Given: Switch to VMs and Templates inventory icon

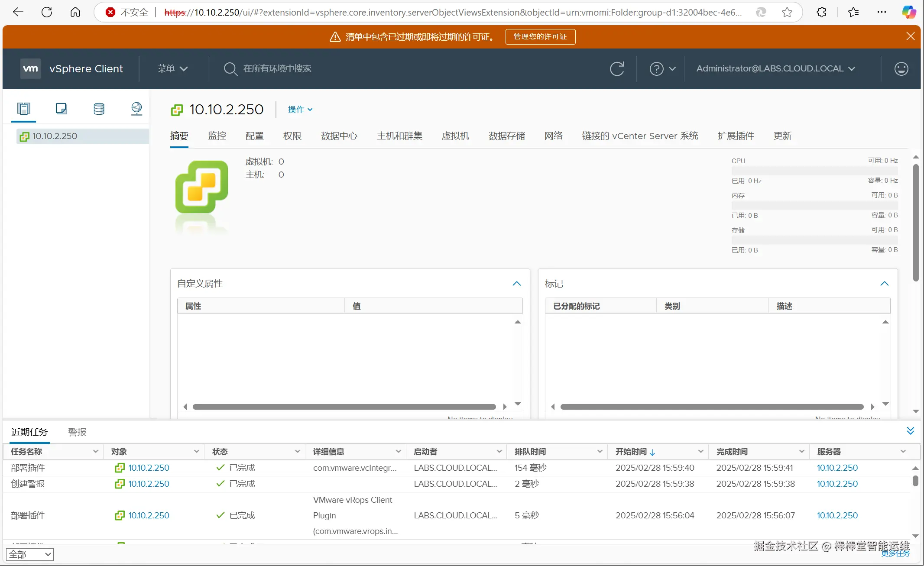Looking at the screenshot, I should point(61,109).
